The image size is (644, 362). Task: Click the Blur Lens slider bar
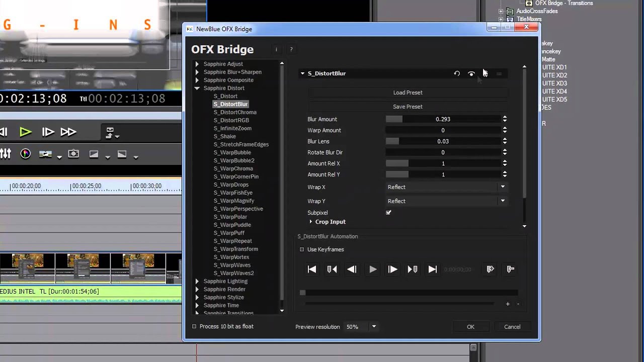tap(443, 141)
